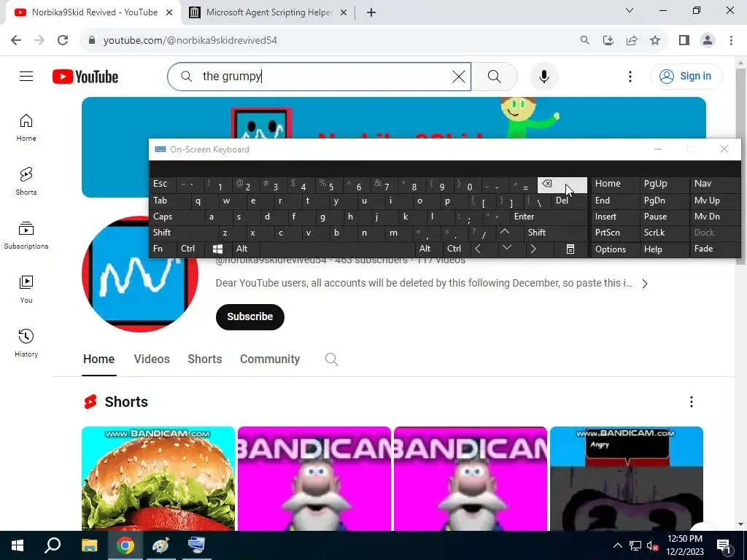Bookmark this page with the star icon
Image resolution: width=747 pixels, height=560 pixels.
[655, 40]
